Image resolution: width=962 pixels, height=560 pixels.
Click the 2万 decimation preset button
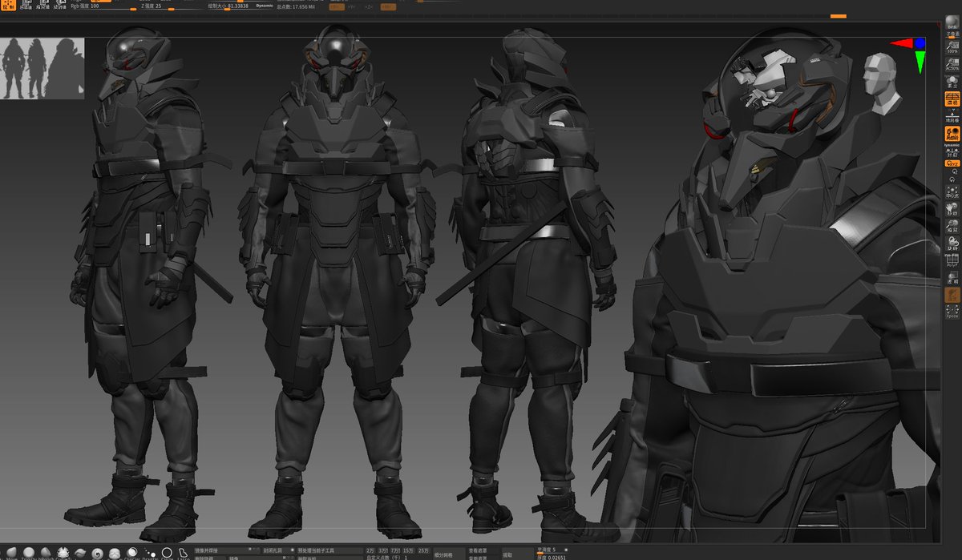click(371, 550)
